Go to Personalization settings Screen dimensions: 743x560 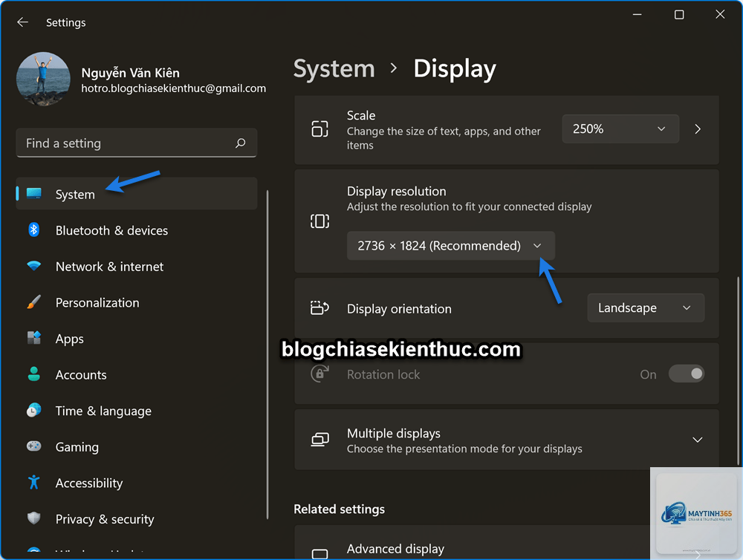click(x=137, y=302)
